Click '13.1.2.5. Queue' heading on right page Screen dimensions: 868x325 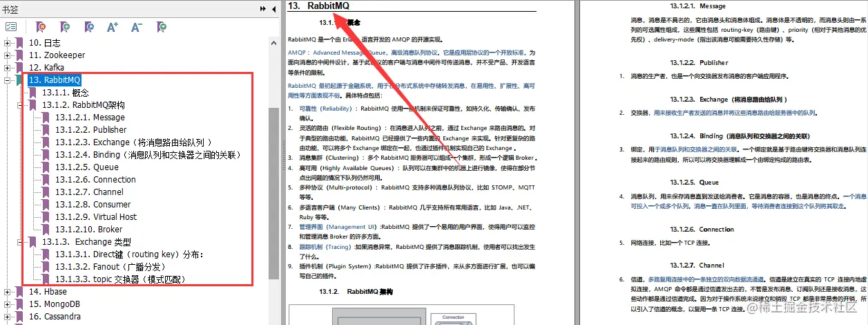694,183
